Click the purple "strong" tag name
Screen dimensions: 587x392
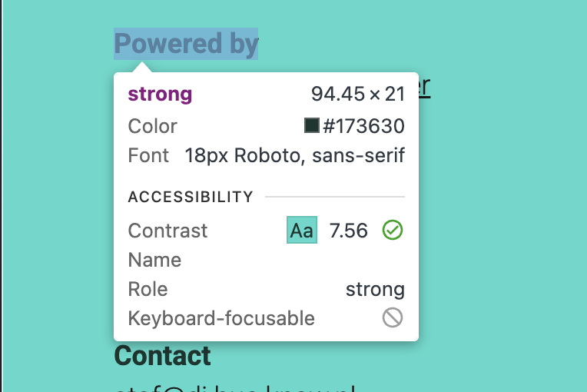[x=160, y=95]
